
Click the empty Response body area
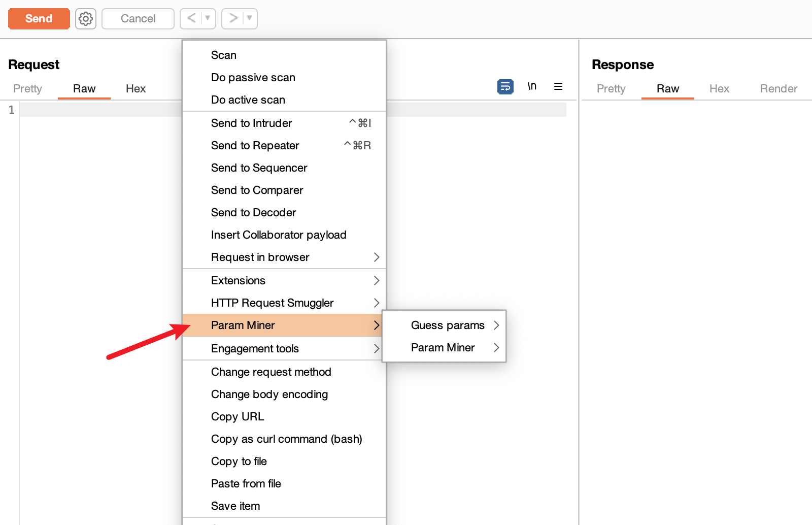(x=696, y=312)
